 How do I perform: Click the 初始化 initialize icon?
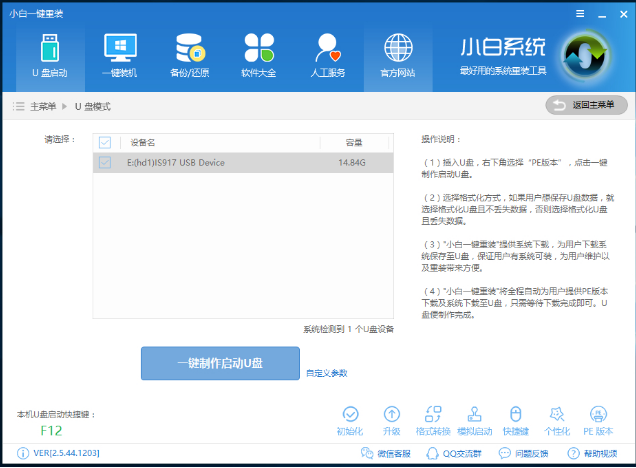pyautogui.click(x=350, y=421)
